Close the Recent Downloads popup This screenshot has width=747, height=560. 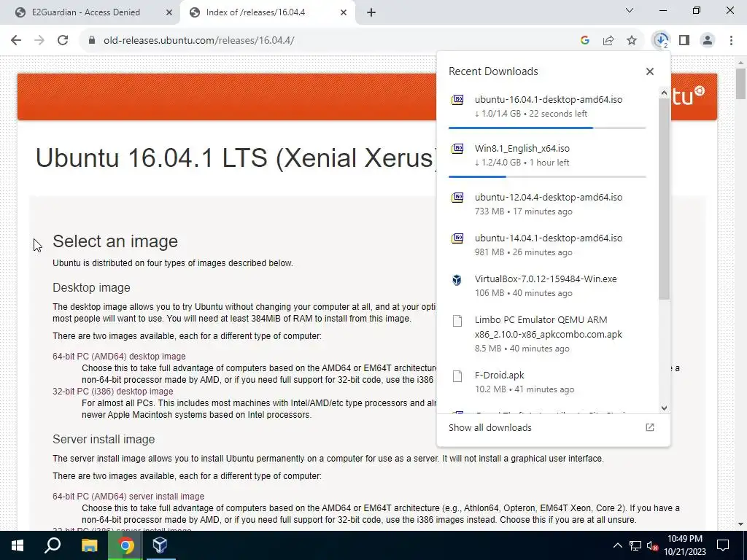pyautogui.click(x=650, y=71)
